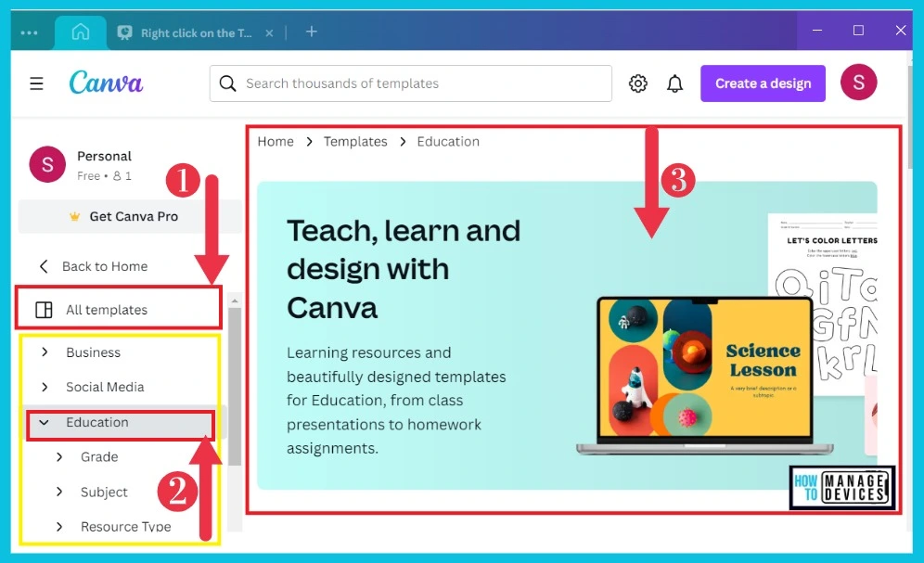This screenshot has width=924, height=563.
Task: Click the 'Free • 1' plan text
Action: tap(104, 176)
